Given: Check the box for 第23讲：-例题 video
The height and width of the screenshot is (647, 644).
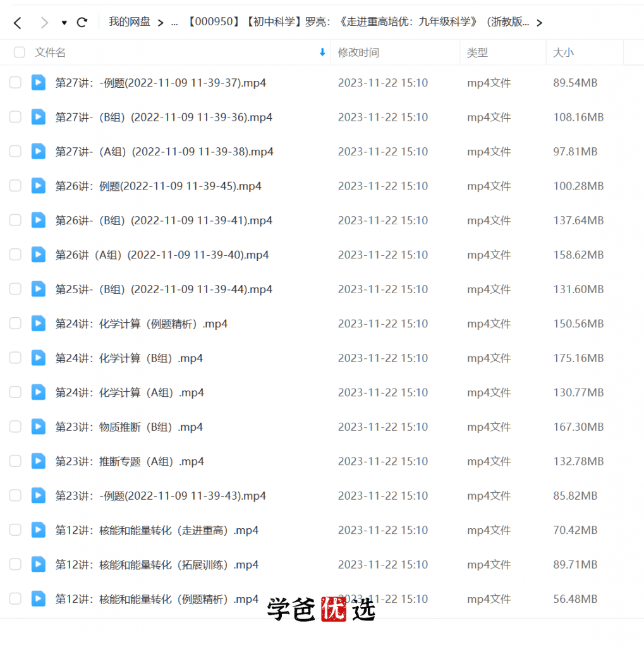Looking at the screenshot, I should [x=15, y=495].
